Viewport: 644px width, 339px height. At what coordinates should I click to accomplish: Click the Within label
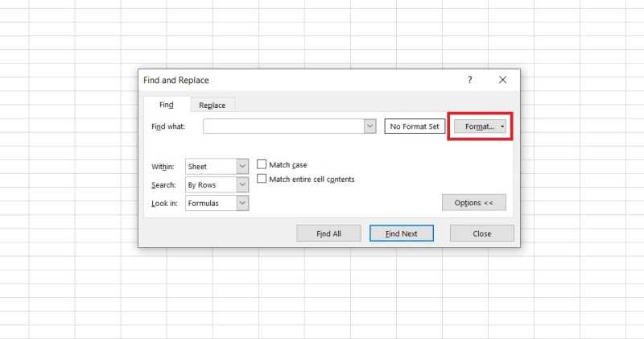pos(163,167)
